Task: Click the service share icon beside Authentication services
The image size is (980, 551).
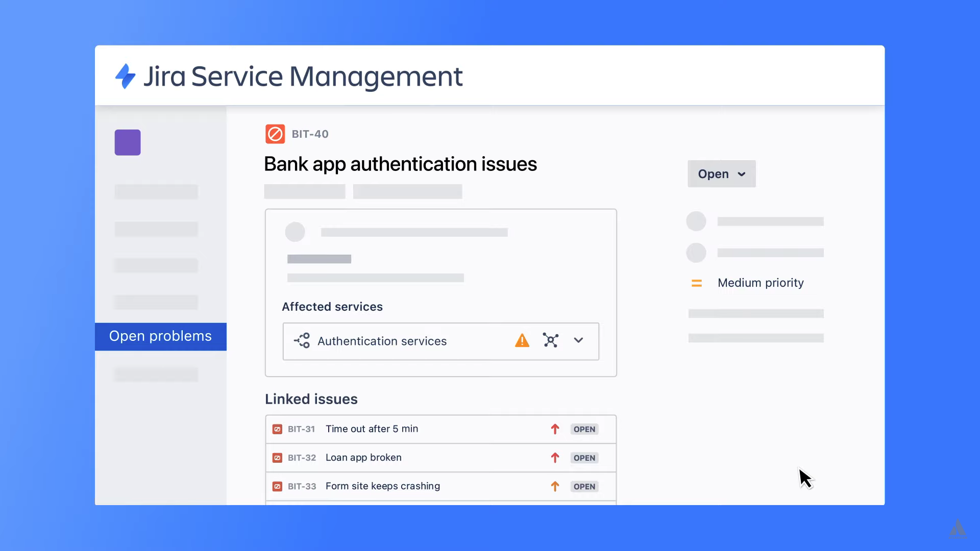Action: pos(302,341)
